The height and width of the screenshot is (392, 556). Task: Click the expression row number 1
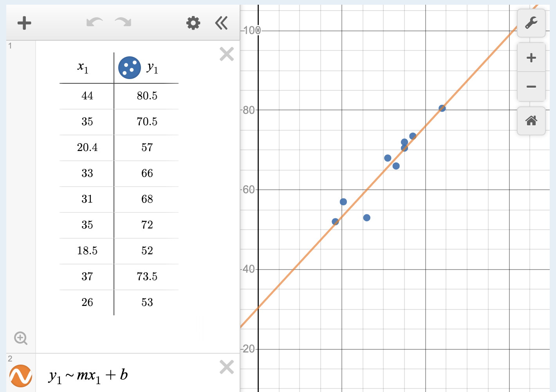coord(10,46)
